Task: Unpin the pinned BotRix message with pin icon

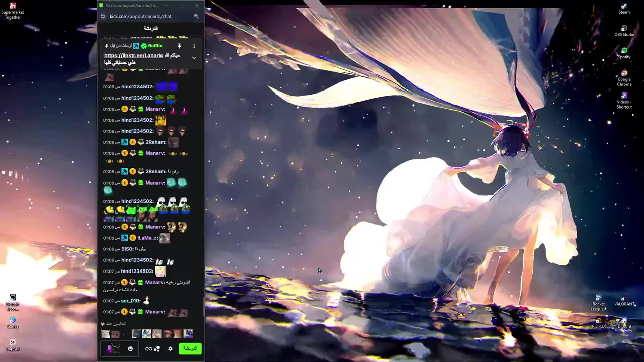Action: pyautogui.click(x=179, y=46)
